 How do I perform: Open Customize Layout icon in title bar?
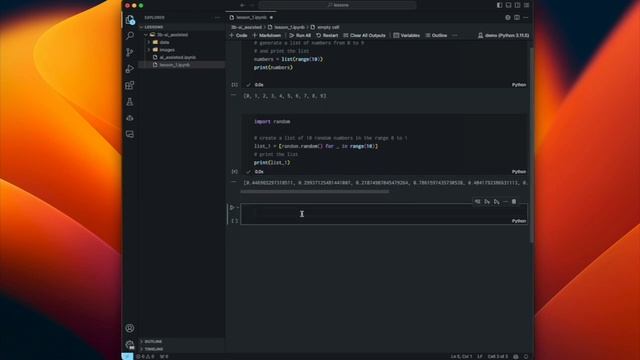coord(527,5)
